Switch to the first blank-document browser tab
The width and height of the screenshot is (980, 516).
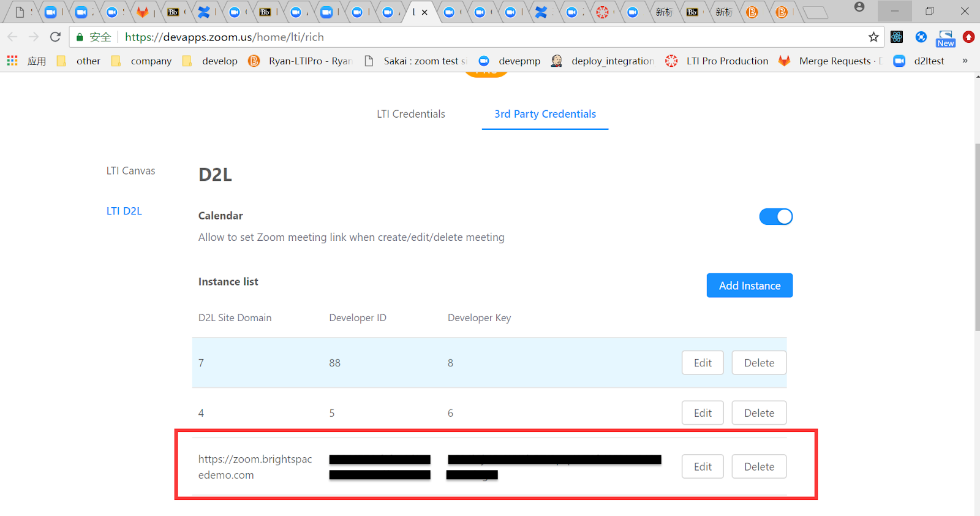pyautogui.click(x=20, y=12)
